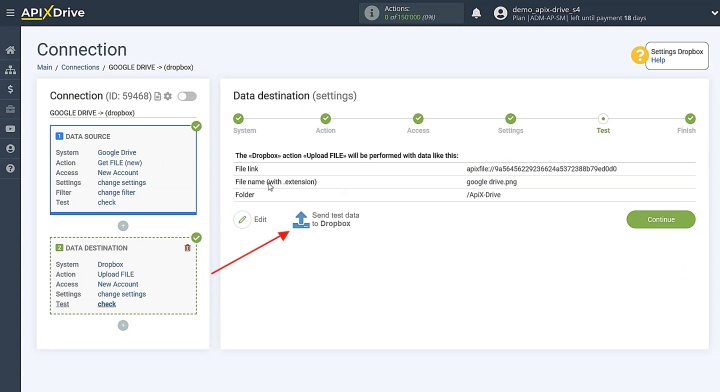This screenshot has width=720, height=392.
Task: Open the video tutorials sidebar icon
Action: point(10,129)
